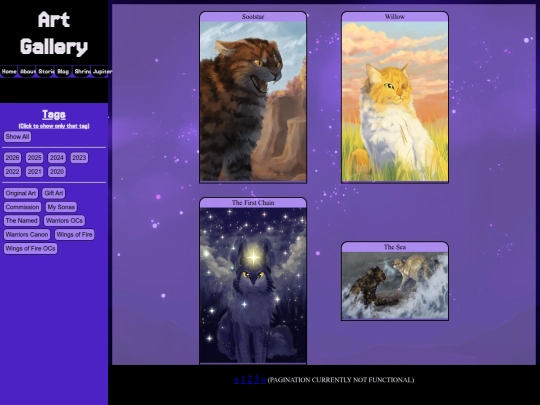Go to previous page with « link
The image size is (540, 405).
[236, 380]
